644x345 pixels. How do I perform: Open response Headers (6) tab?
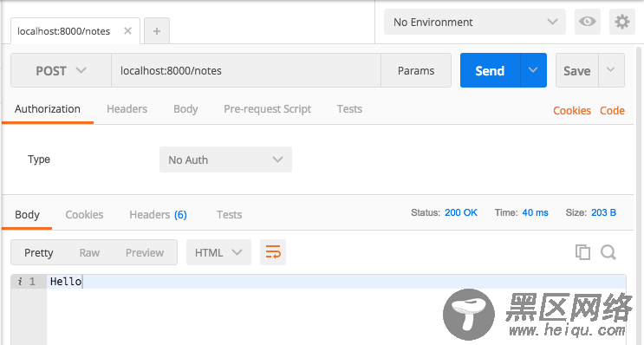point(158,214)
